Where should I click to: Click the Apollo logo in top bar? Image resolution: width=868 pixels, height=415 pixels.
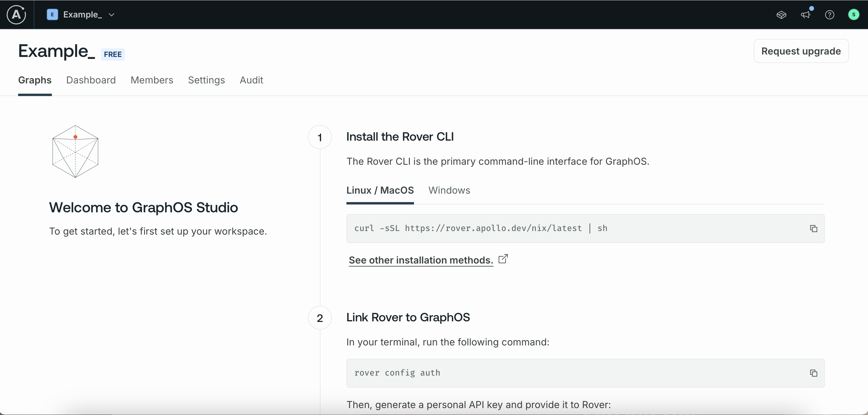[16, 14]
